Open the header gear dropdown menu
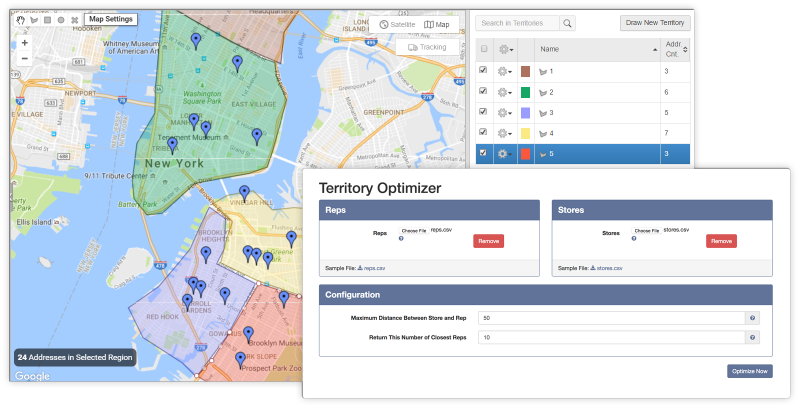 [x=506, y=49]
